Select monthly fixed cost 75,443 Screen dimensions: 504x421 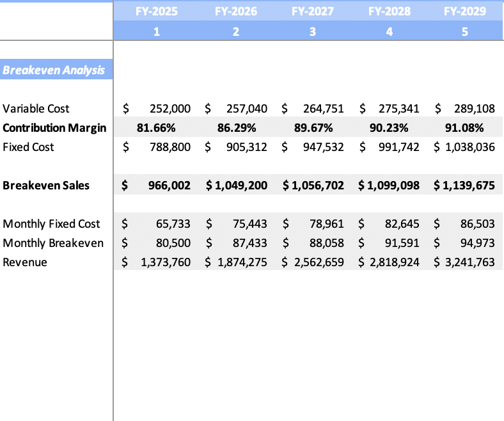pyautogui.click(x=249, y=224)
